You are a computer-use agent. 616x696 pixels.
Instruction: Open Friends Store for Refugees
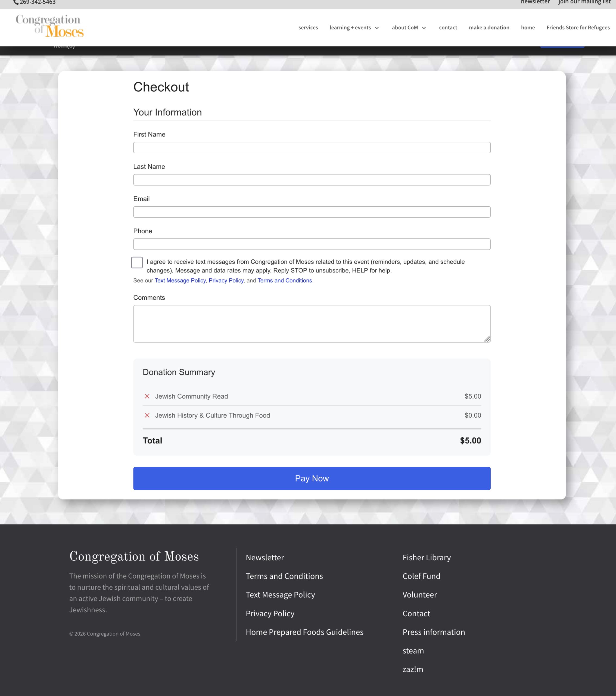click(x=578, y=27)
